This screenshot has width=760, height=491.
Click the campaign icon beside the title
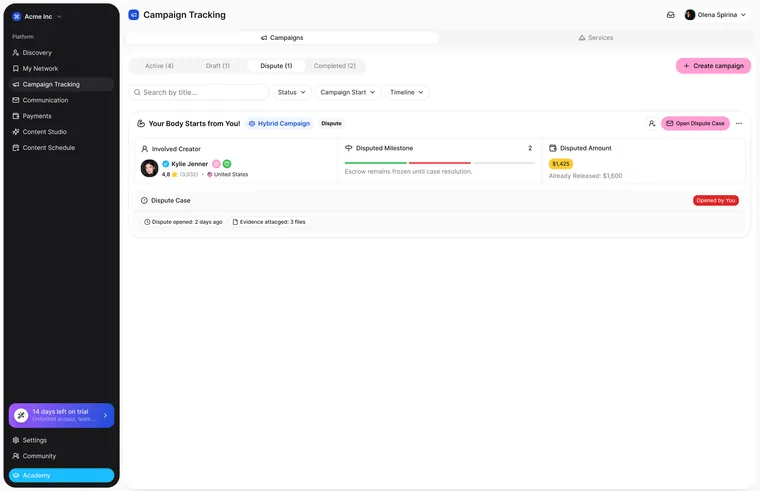coord(141,124)
